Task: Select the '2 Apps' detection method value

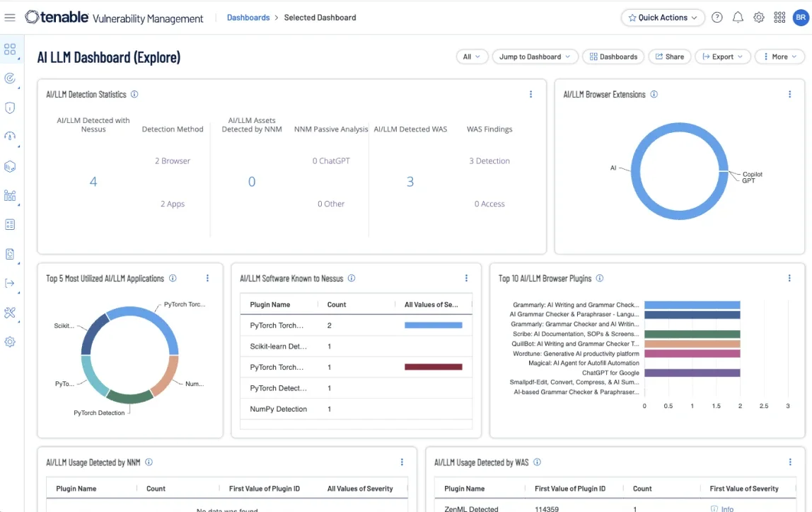Action: pos(173,204)
